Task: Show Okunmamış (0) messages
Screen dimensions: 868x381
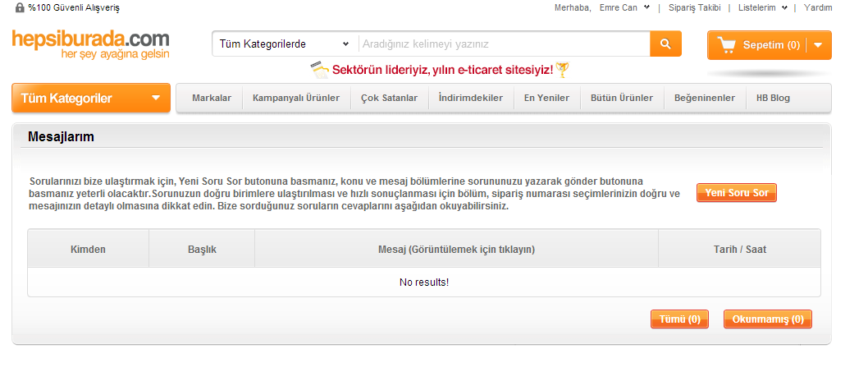Action: pyautogui.click(x=767, y=319)
